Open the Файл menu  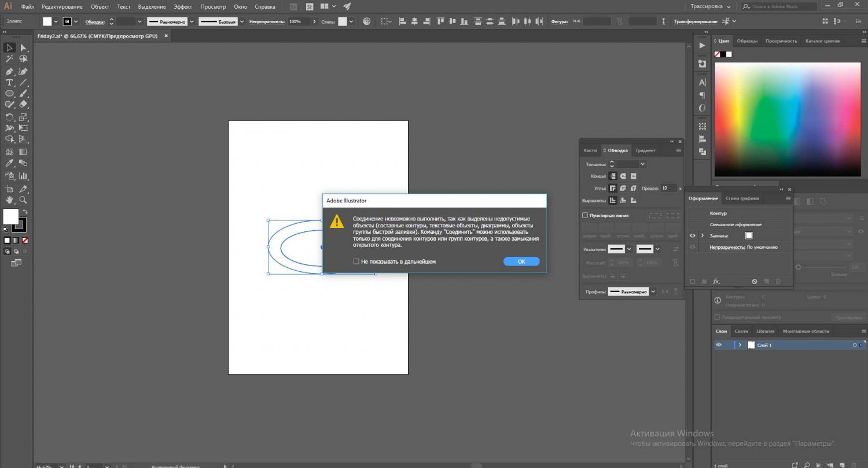click(x=27, y=6)
